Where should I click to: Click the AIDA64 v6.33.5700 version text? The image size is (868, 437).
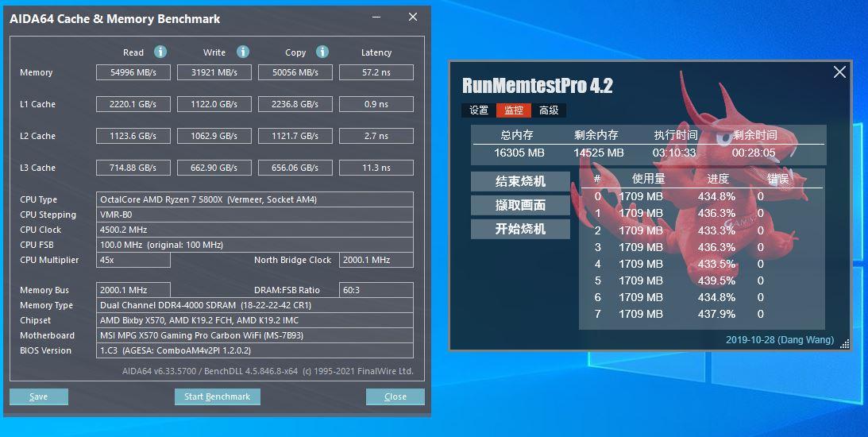click(268, 371)
